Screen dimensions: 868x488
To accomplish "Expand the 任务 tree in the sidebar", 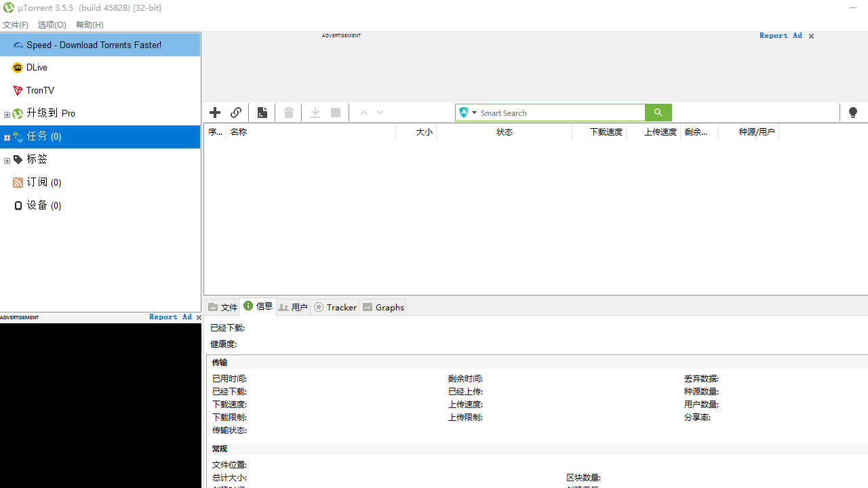I will (6, 138).
